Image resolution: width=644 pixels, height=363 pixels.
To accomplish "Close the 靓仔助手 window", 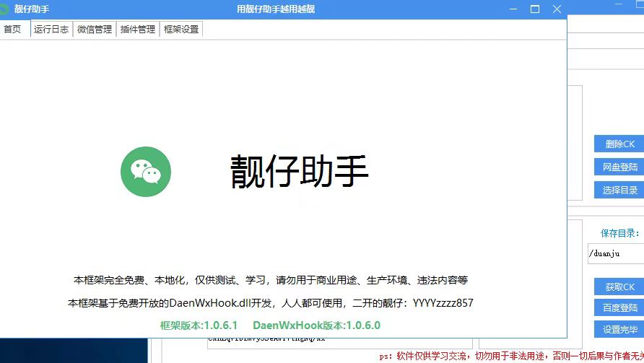I will (557, 9).
